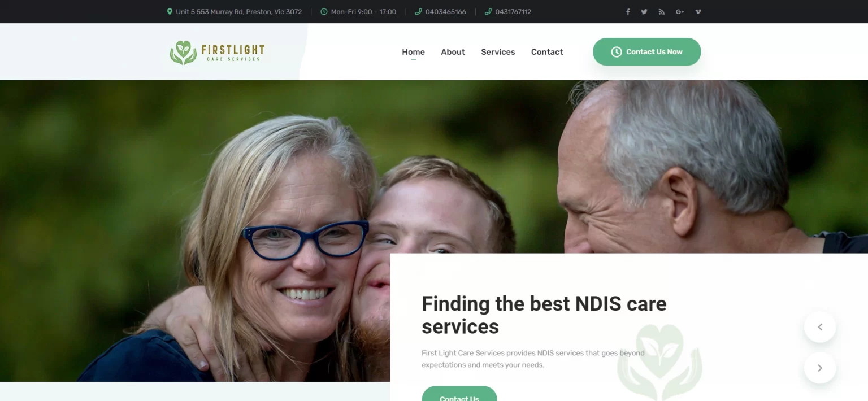868x401 pixels.
Task: Call the number 0403465166
Action: [x=446, y=11]
